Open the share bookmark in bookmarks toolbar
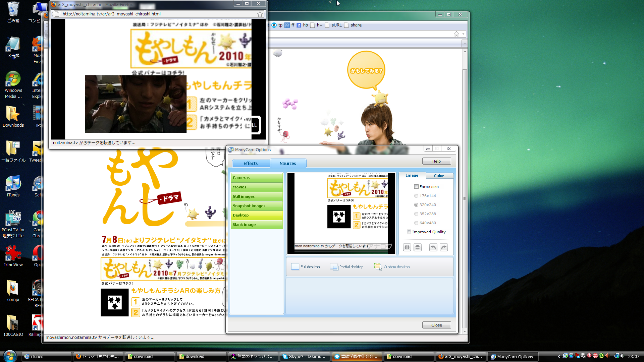The image size is (644, 362). tap(353, 25)
